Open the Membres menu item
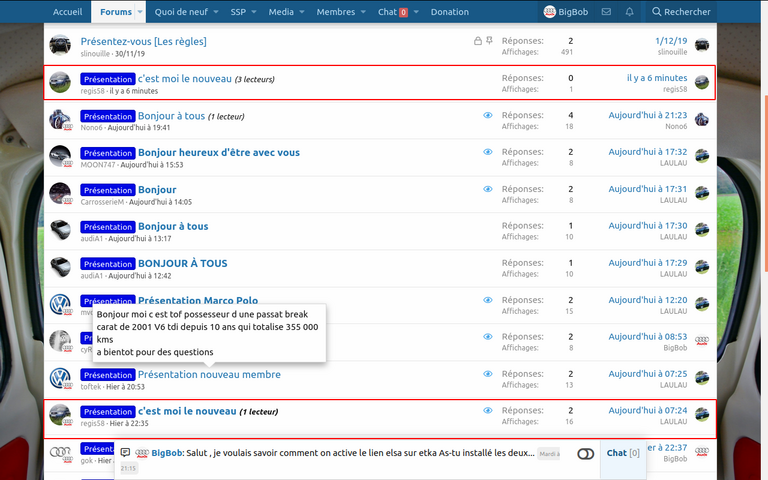The image size is (768, 480). (x=336, y=12)
